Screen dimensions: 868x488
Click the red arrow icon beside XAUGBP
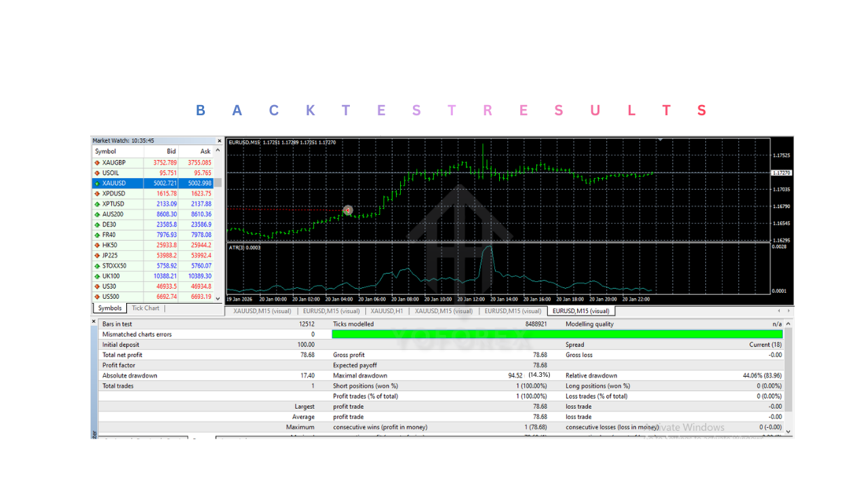coord(98,163)
